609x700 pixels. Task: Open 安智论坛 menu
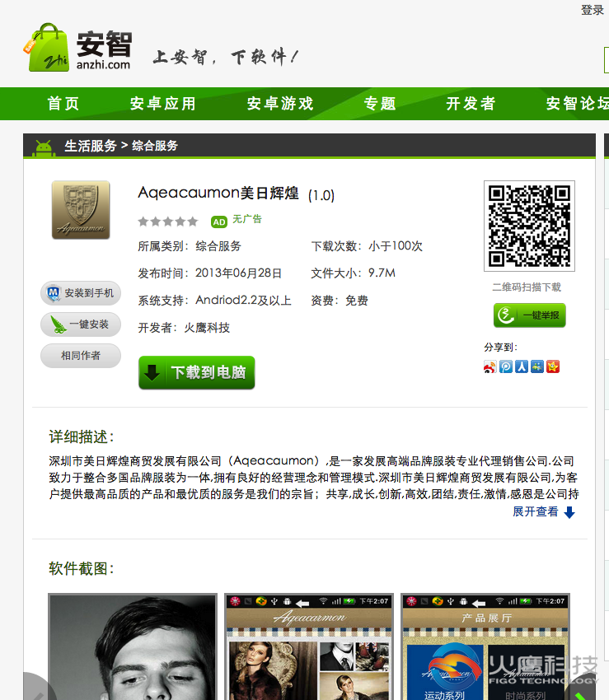[x=578, y=104]
